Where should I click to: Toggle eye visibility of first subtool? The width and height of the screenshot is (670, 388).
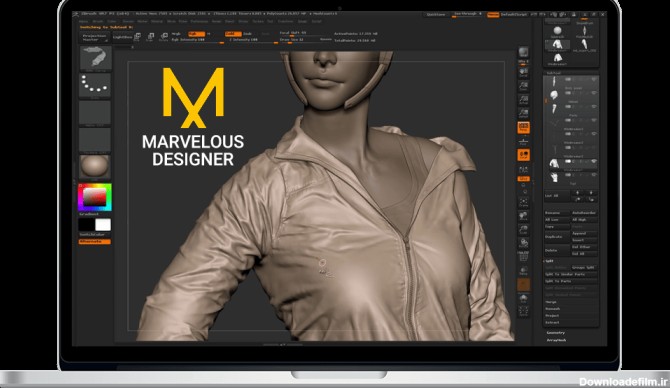594,79
